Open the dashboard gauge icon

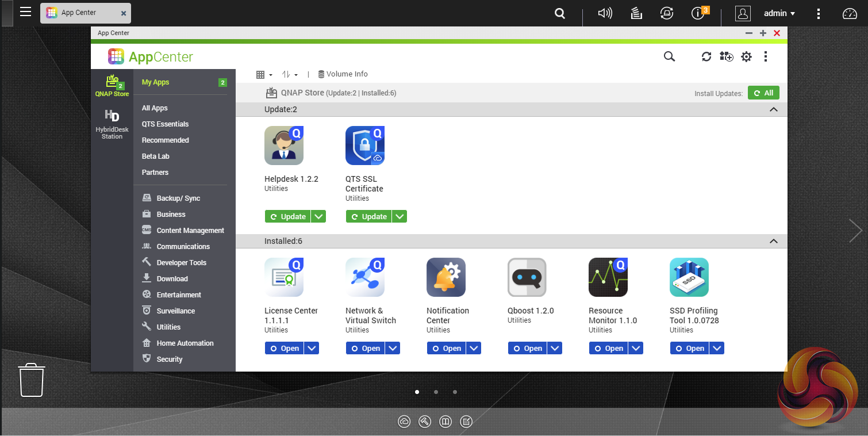point(850,14)
